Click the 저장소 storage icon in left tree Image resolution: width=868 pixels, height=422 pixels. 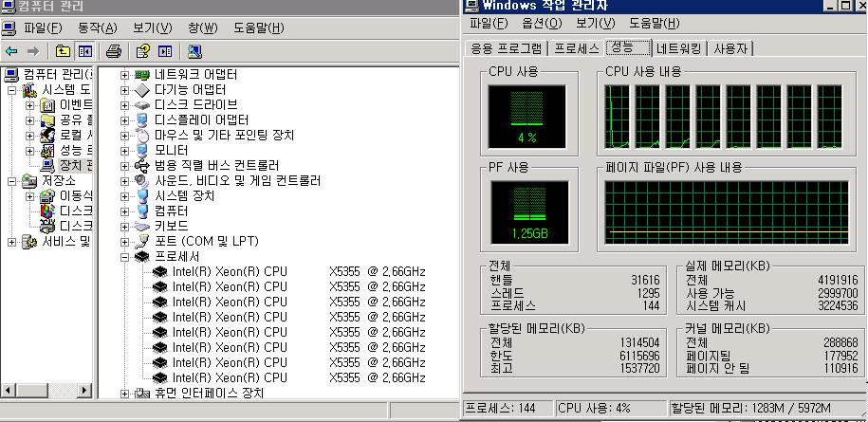coord(29,181)
